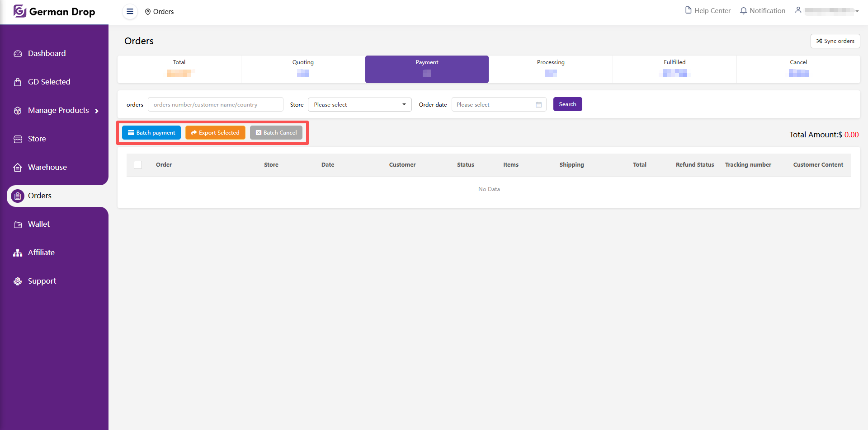
Task: Open Dashboard from the sidebar icon
Action: pyautogui.click(x=18, y=54)
